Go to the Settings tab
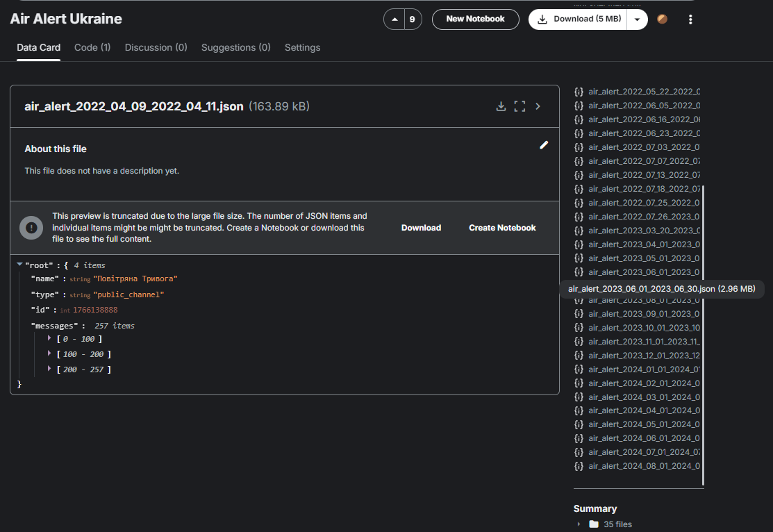This screenshot has width=773, height=532. (x=302, y=47)
